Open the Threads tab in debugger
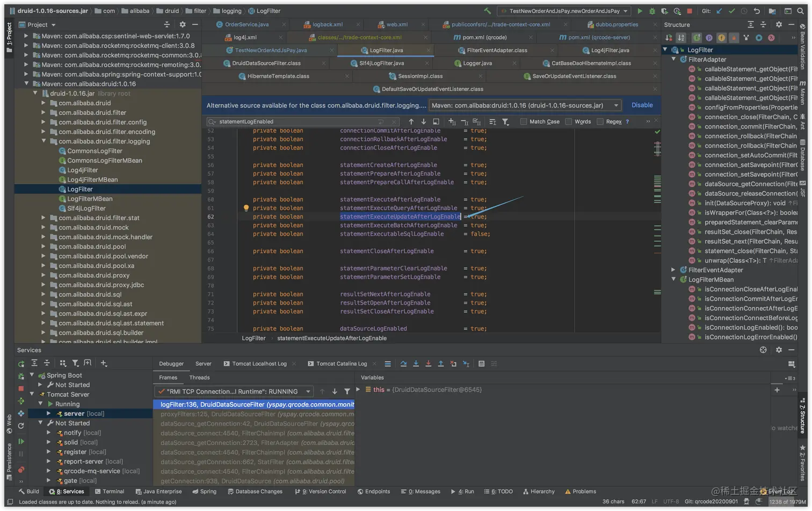The image size is (812, 511). 199,378
